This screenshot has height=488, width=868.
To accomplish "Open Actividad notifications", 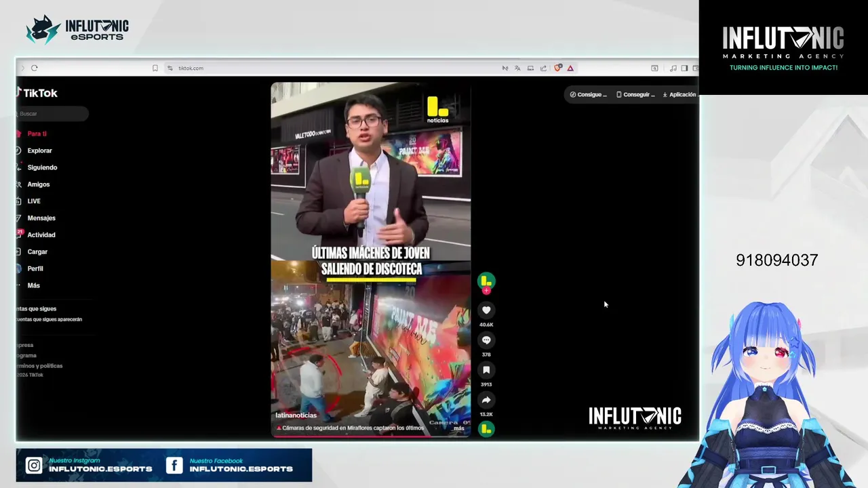I will tap(41, 235).
